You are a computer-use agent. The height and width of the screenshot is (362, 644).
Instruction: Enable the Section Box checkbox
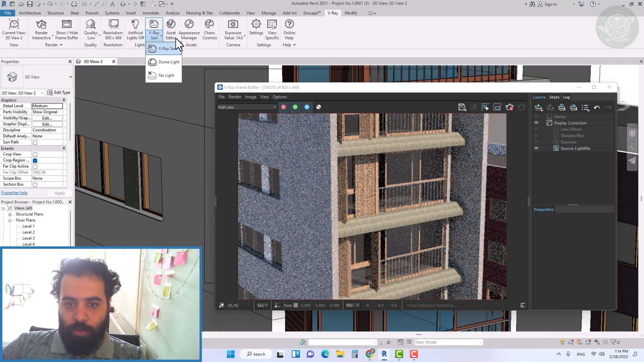pos(35,185)
